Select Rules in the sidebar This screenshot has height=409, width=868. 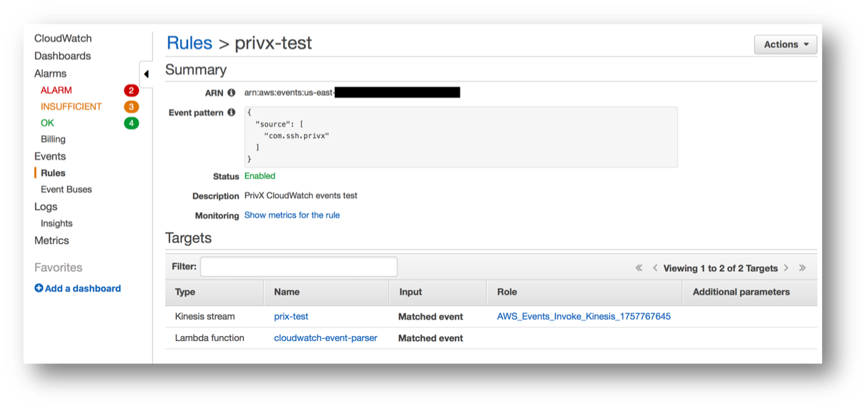pos(53,173)
